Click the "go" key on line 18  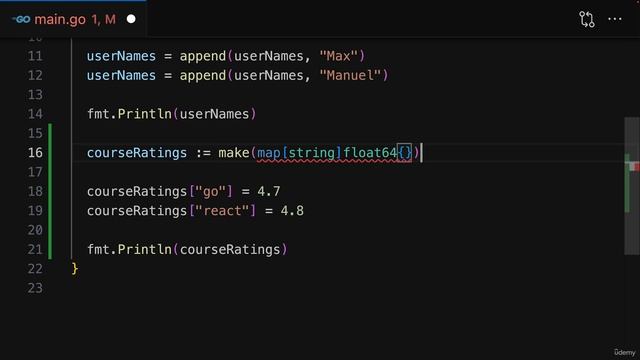click(x=211, y=191)
